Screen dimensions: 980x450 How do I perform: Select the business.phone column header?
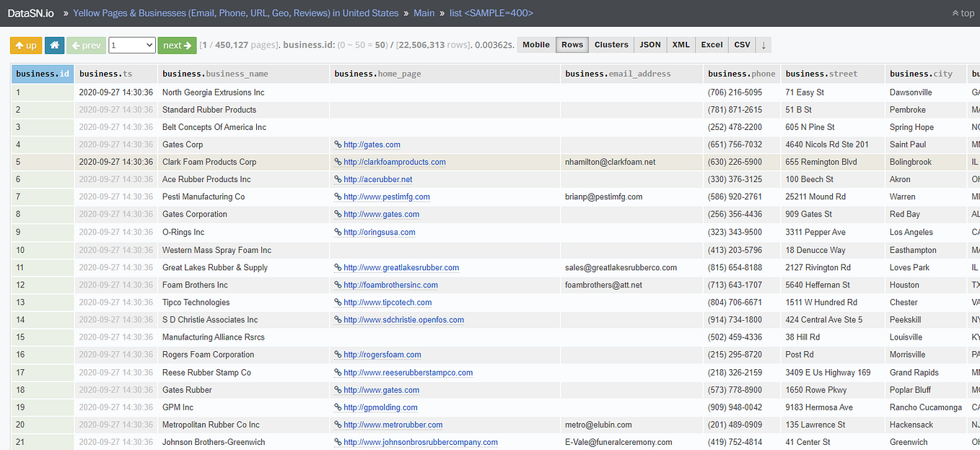click(741, 73)
